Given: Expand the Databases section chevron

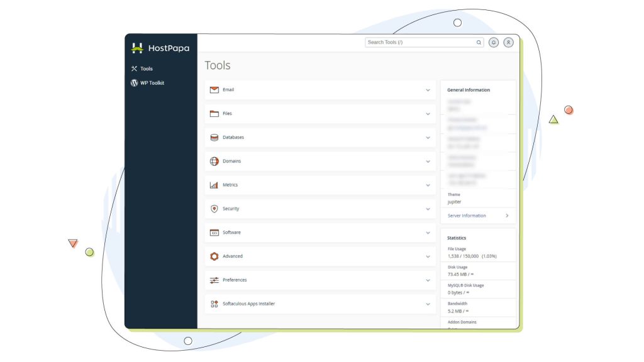Looking at the screenshot, I should tap(428, 138).
